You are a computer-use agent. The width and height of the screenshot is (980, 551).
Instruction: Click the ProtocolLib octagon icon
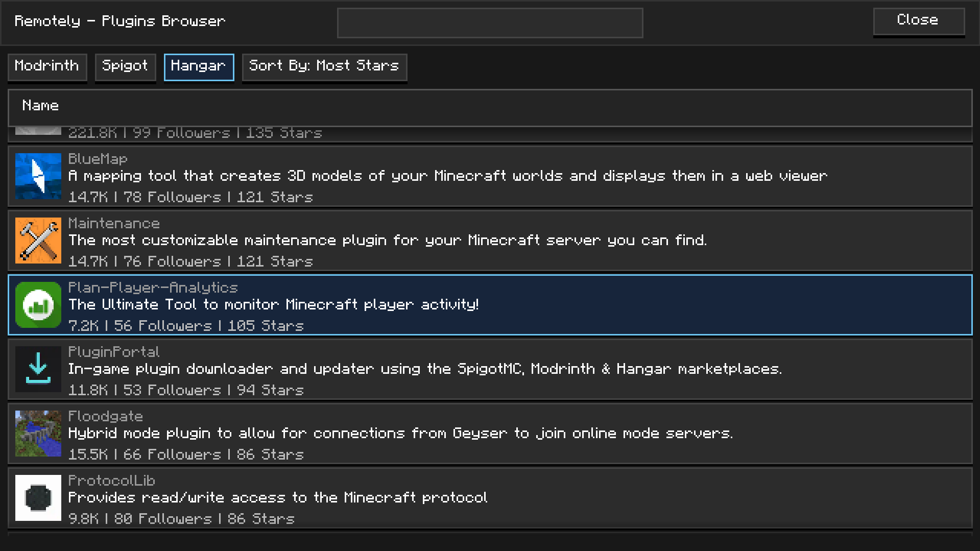38,498
